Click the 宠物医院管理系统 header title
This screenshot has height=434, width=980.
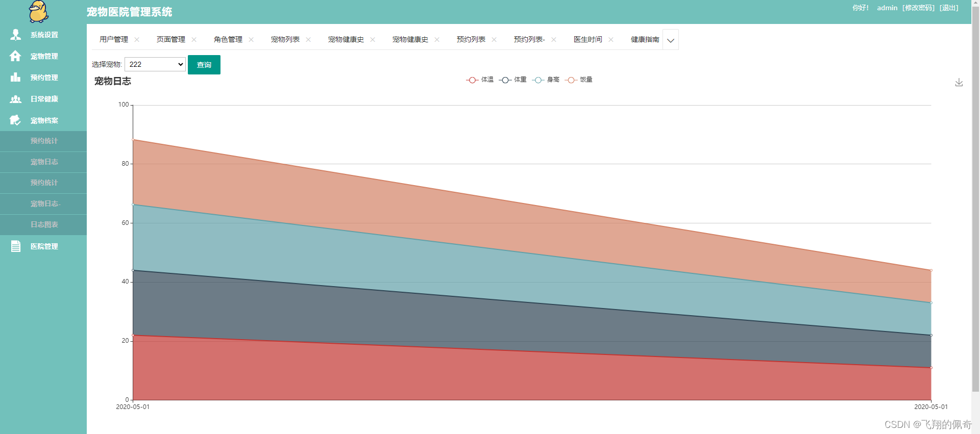click(129, 12)
